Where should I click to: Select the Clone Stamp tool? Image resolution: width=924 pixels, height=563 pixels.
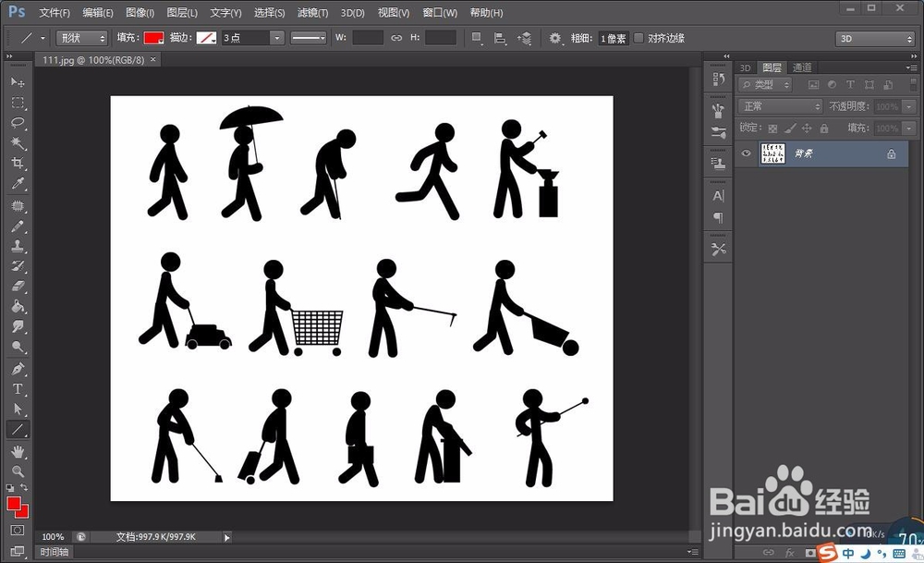tap(18, 247)
